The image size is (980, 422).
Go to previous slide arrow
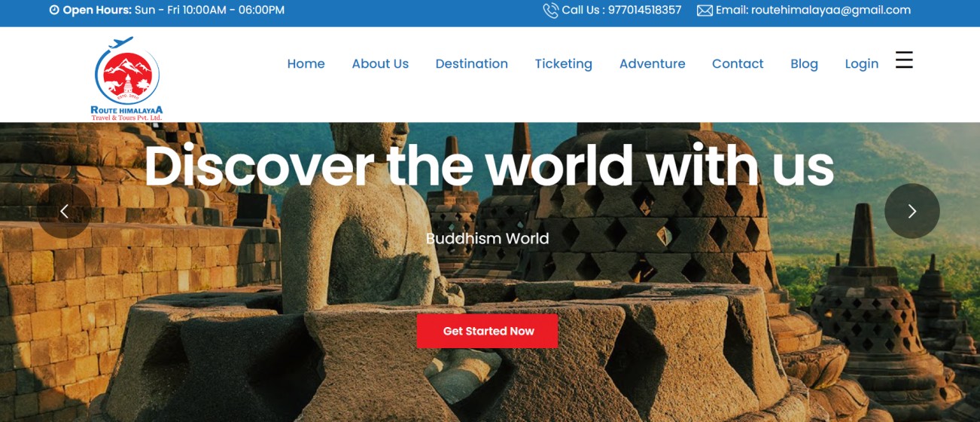click(64, 211)
